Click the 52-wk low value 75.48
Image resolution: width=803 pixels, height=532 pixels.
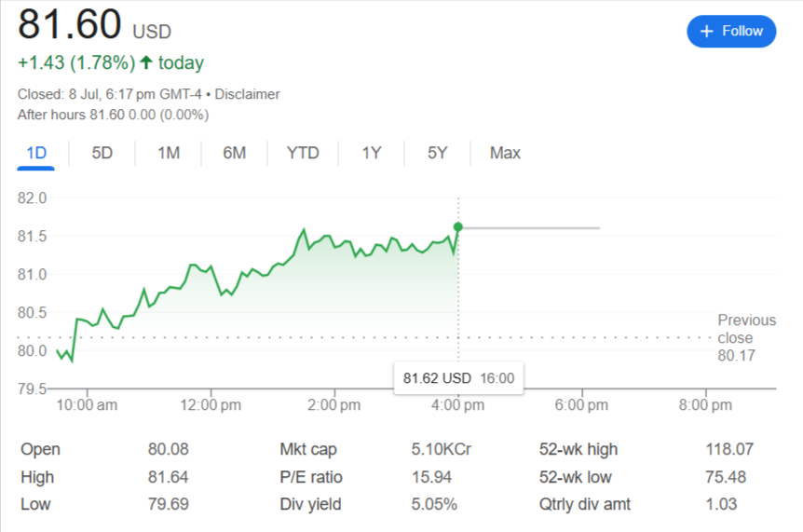[x=726, y=477]
